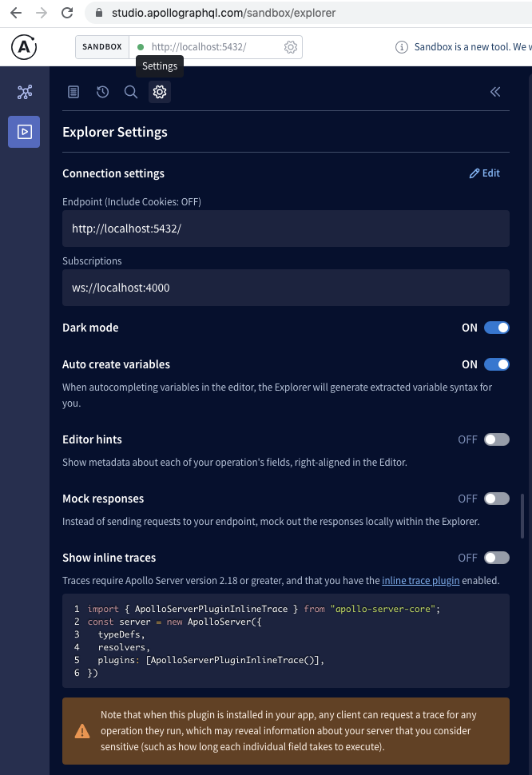Image resolution: width=532 pixels, height=775 pixels.
Task: Click the gear icon inside the localhost URL field
Action: [291, 47]
